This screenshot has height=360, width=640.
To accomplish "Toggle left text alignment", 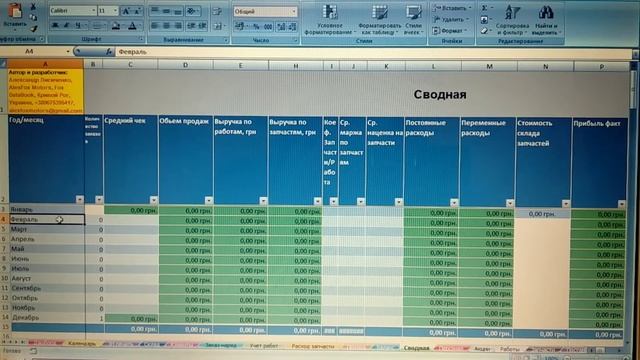I will [155, 26].
